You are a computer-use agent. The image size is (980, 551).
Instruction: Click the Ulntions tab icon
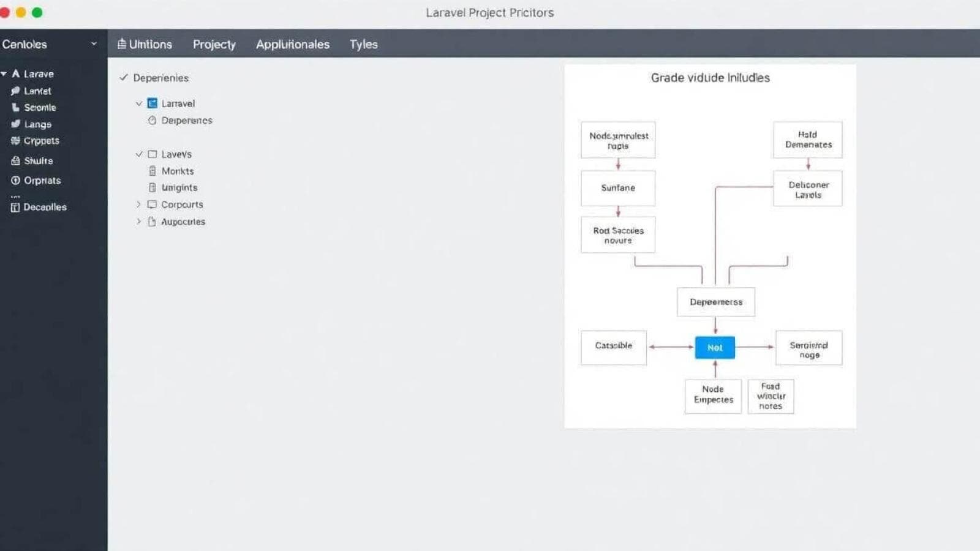tap(122, 43)
